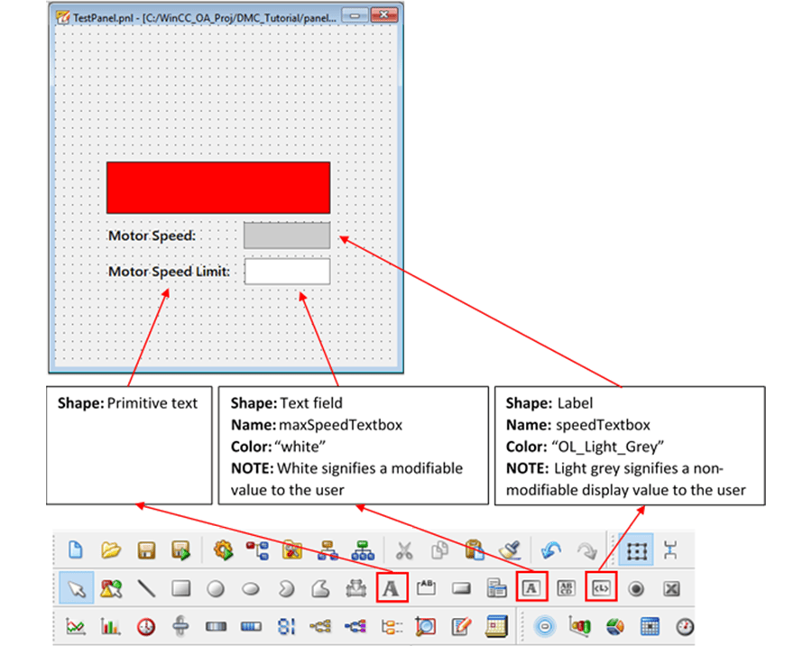This screenshot has height=646, width=812.
Task: Minimize the TestPanel.pnl window
Action: tap(355, 15)
